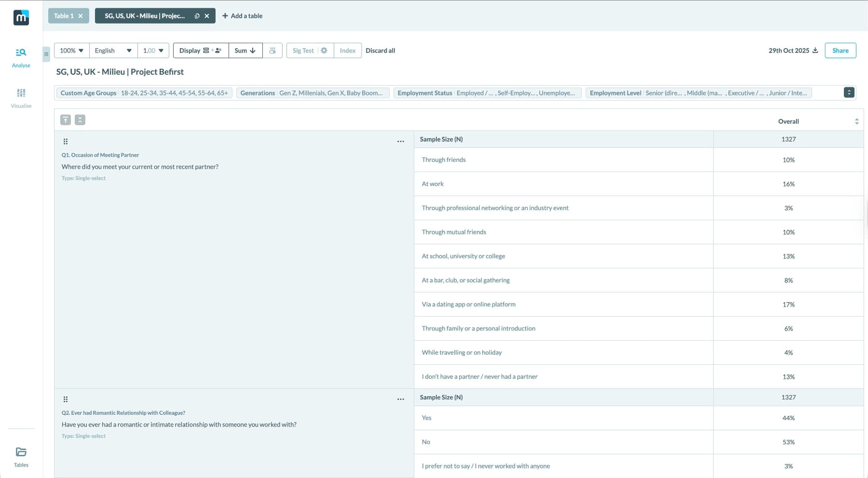Copy the table link via the clipboard icon
This screenshot has height=478, width=868.
(x=197, y=15)
